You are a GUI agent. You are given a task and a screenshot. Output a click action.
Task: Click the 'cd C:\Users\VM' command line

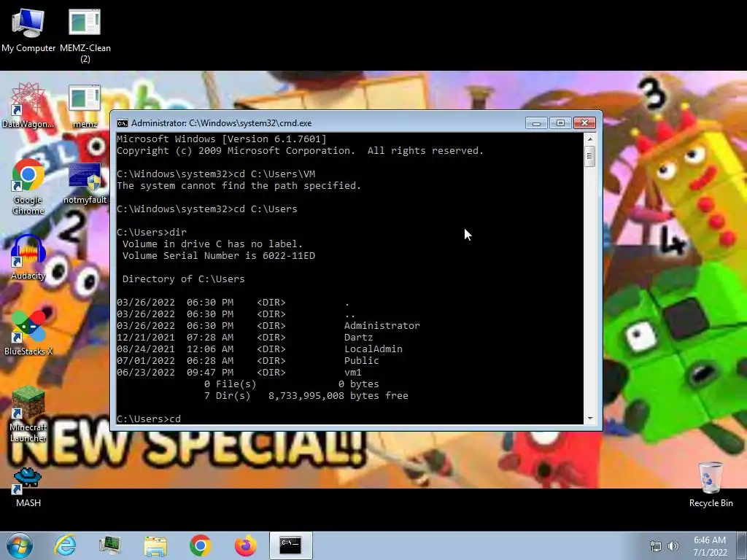click(216, 174)
